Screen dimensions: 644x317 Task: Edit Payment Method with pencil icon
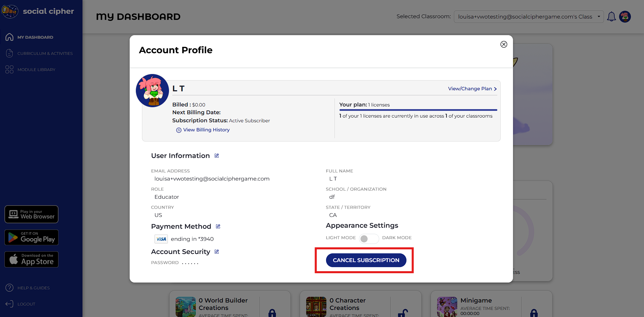218,226
